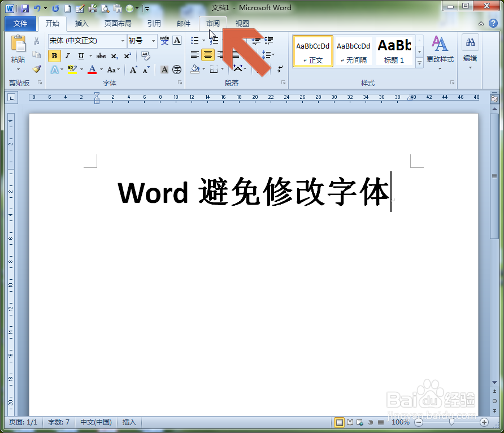This screenshot has height=433, width=504.
Task: Open the line spacing dropdown
Action: coord(268,55)
